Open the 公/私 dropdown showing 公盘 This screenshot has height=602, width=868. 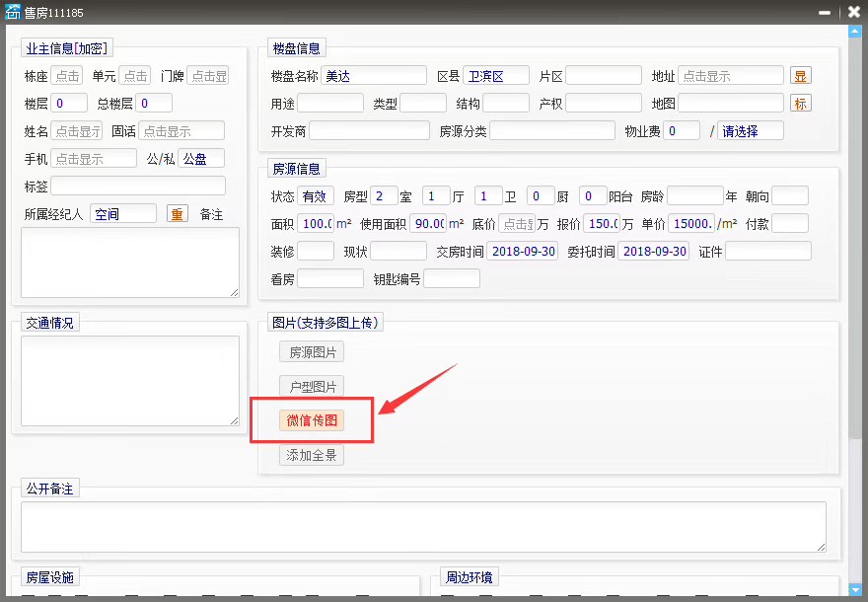[x=201, y=159]
